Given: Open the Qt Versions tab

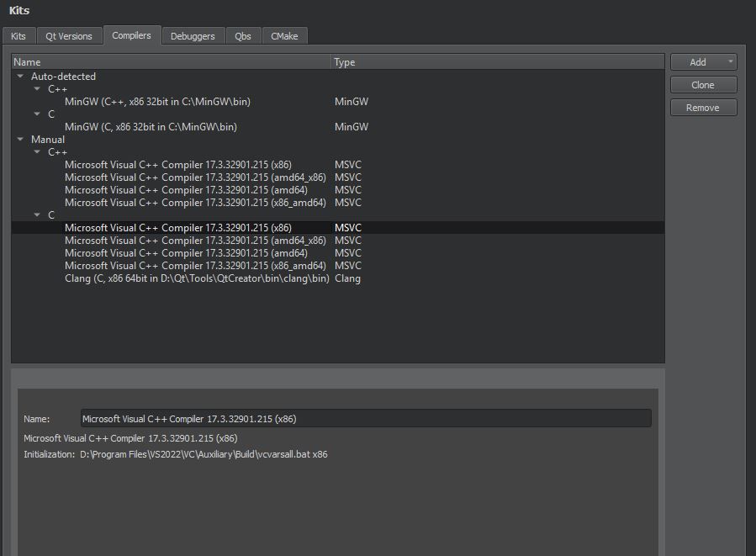Looking at the screenshot, I should click(69, 36).
